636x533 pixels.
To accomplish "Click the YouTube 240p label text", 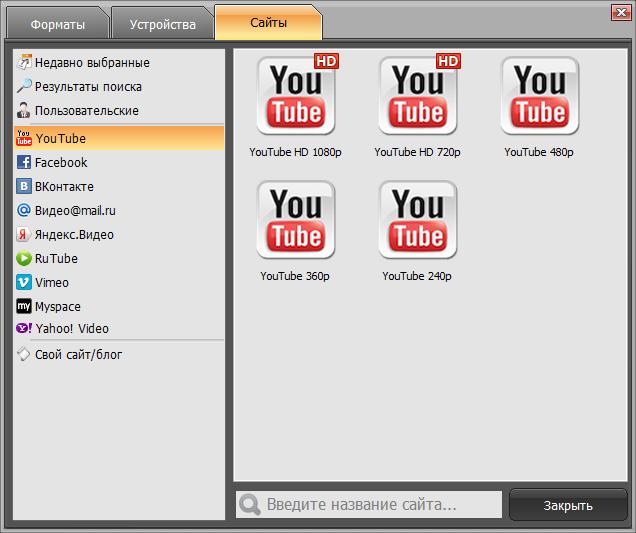I will click(x=417, y=276).
